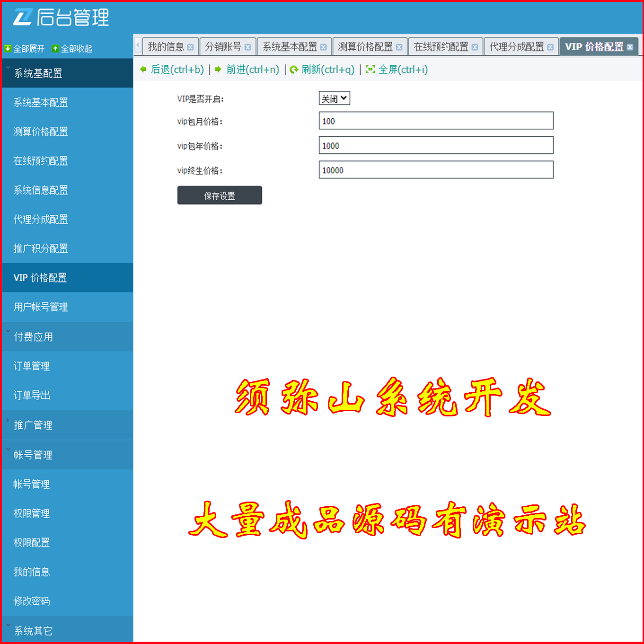644x644 pixels.
Task: Click the 后退(ctrl+b) back arrow icon
Action: pos(143,70)
